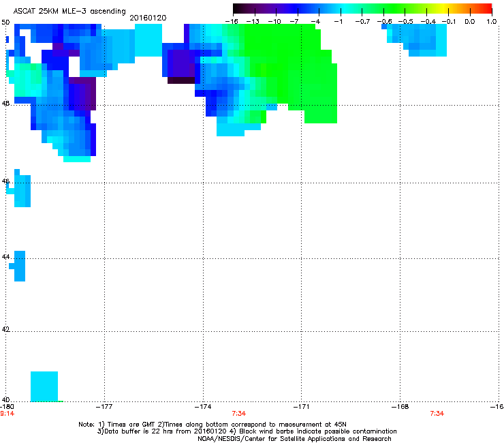Screen dimensions: 504x443
Task: Click the 'Times are GMT' note line
Action: (212, 425)
